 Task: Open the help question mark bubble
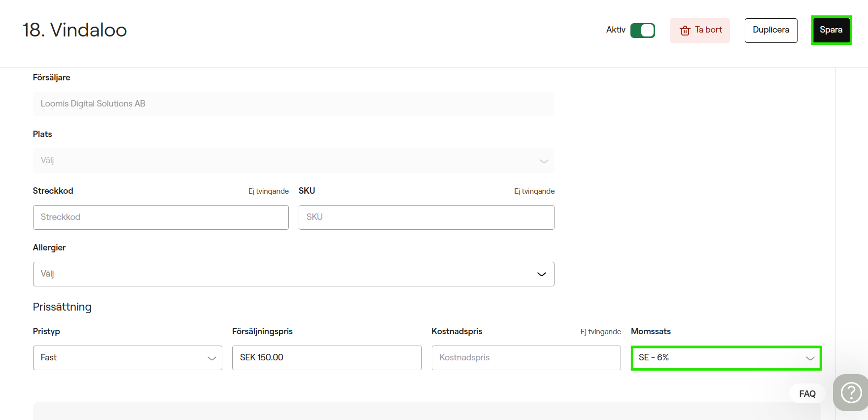point(851,393)
